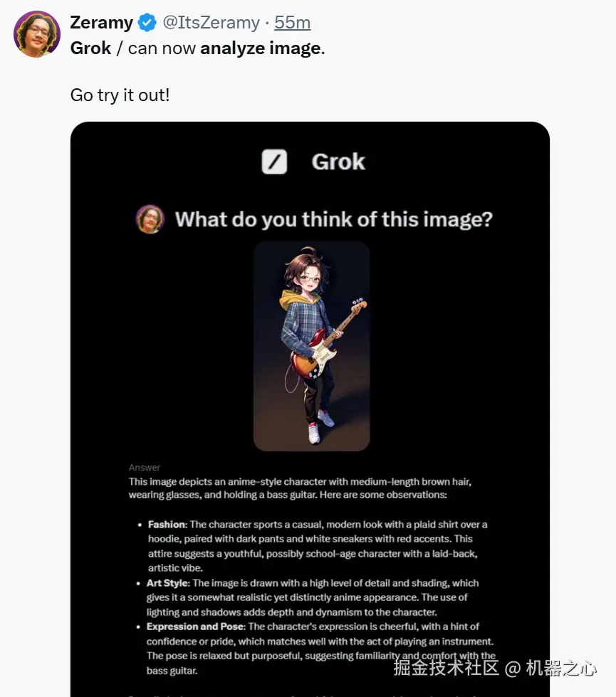The image size is (616, 697).
Task: Click the blue verified badge
Action: click(x=147, y=23)
